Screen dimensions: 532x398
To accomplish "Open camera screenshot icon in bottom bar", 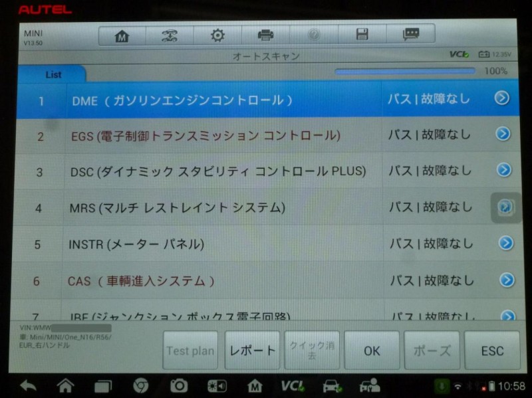I will (x=179, y=386).
